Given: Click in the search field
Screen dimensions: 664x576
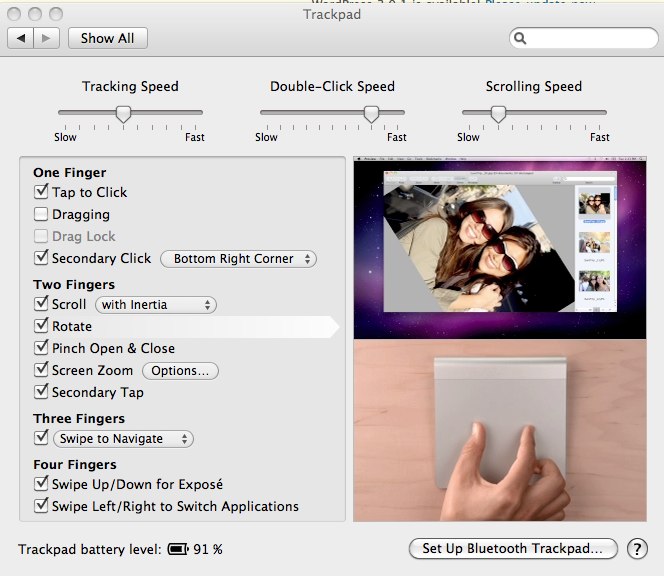Looking at the screenshot, I should coord(584,39).
